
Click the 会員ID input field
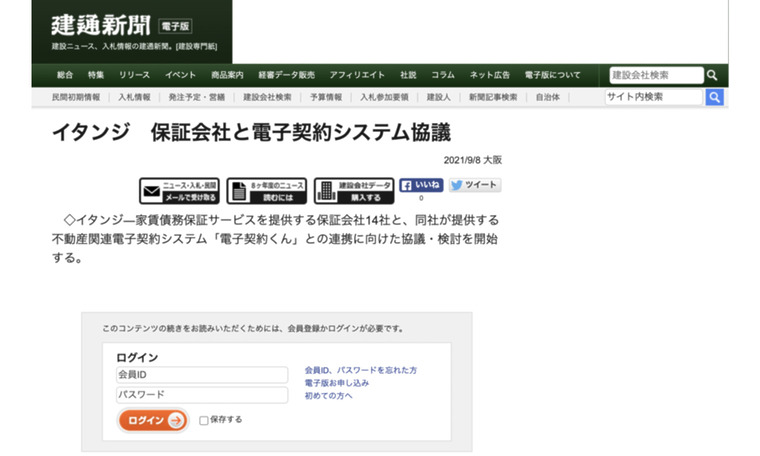click(201, 374)
